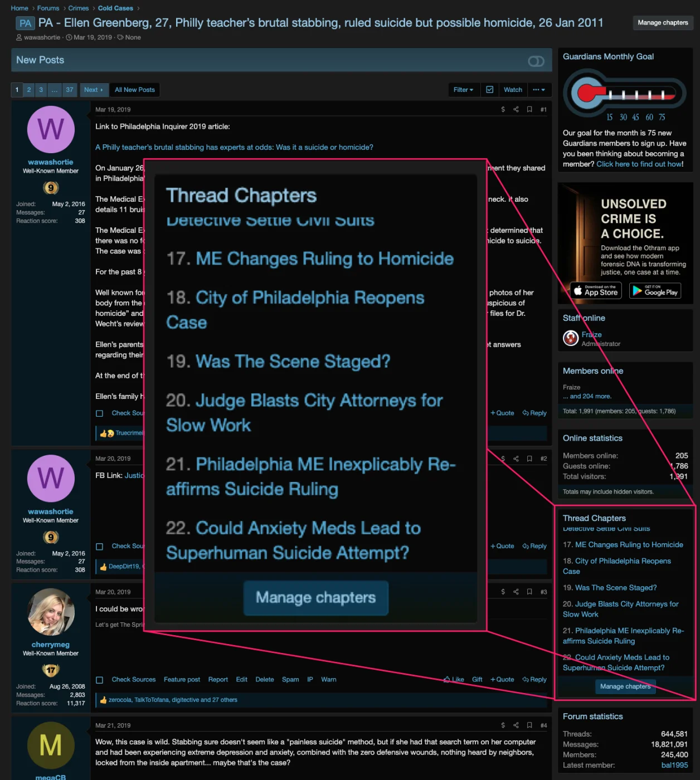Click the tip/dollar icon on post #1
Screen dimensions: 700x780
coord(503,110)
